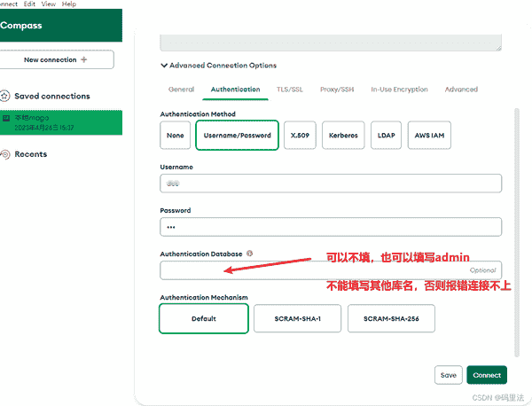This screenshot has height=406, width=532.
Task: Open the Edit menu
Action: (29, 4)
